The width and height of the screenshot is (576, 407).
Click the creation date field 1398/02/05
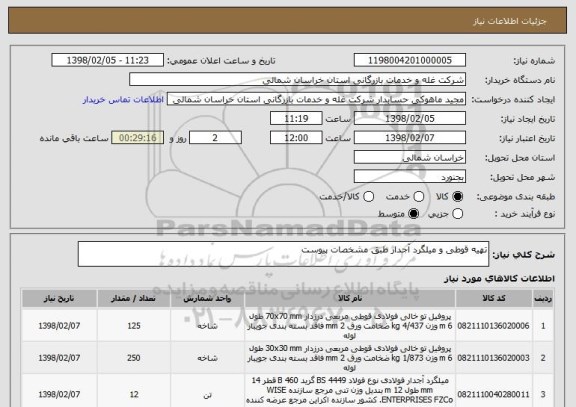[410, 119]
